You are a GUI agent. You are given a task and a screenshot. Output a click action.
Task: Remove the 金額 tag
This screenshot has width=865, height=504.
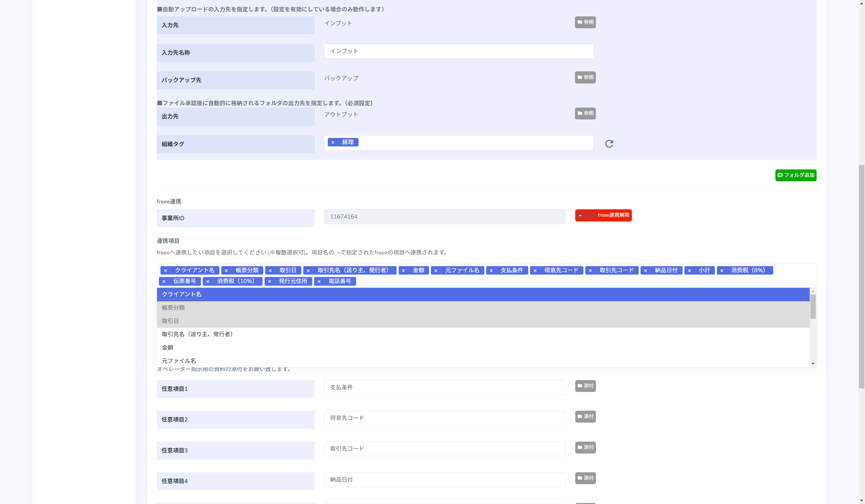[403, 271]
